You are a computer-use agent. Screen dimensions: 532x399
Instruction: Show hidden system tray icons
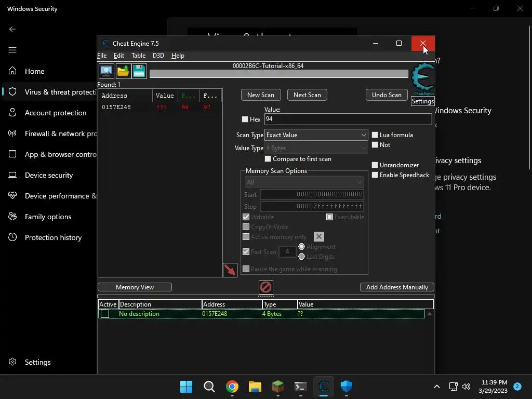pyautogui.click(x=437, y=387)
